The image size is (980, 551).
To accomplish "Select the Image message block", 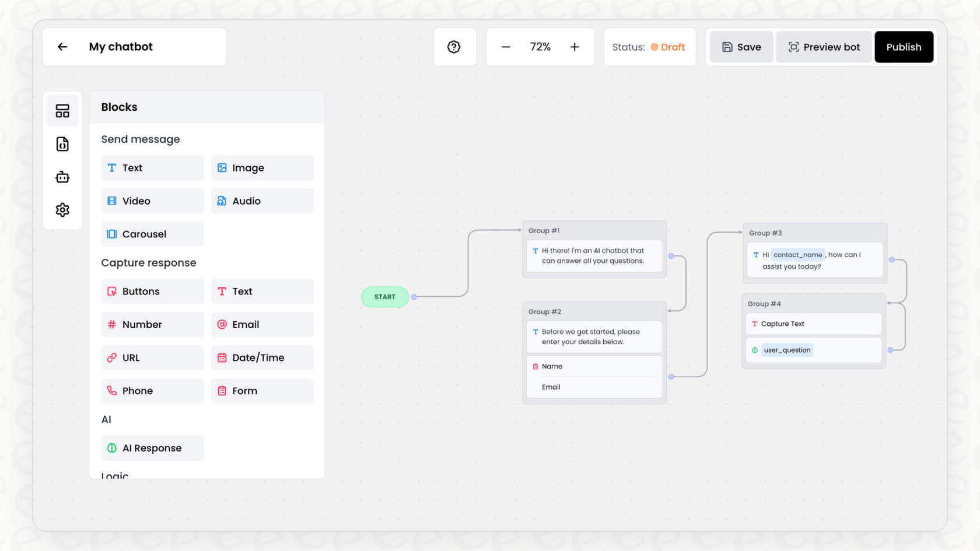I will pyautogui.click(x=262, y=168).
